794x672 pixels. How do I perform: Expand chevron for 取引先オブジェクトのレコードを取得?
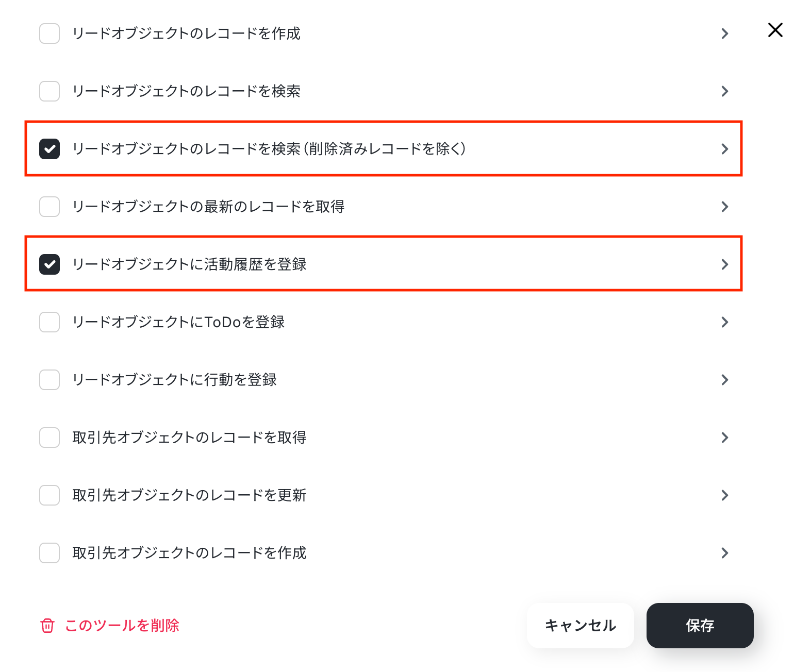coord(725,438)
